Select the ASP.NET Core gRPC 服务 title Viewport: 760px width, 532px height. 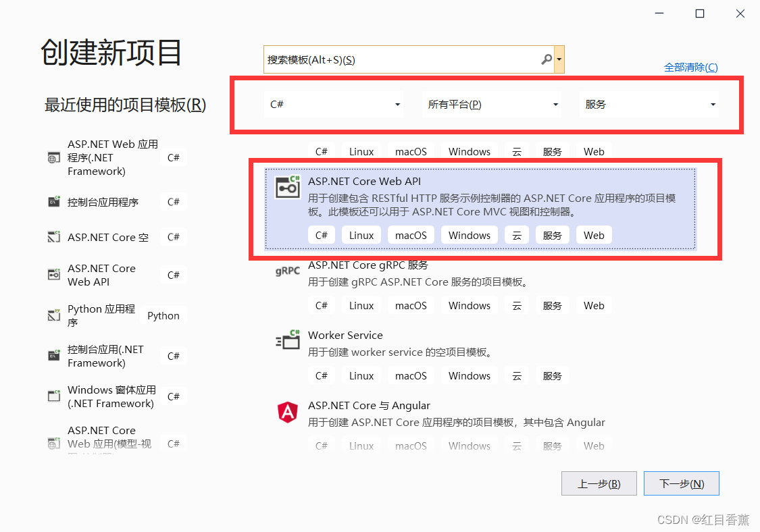coord(368,265)
